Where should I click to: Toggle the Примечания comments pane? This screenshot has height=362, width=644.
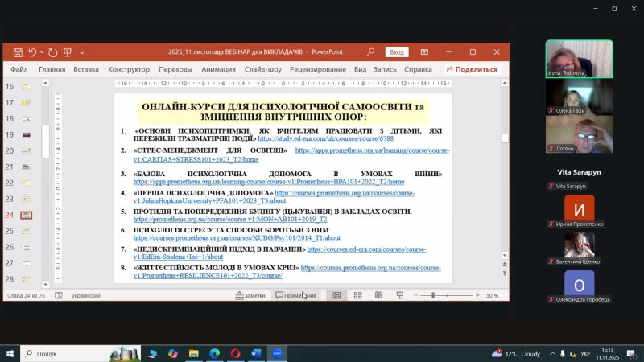pos(295,296)
